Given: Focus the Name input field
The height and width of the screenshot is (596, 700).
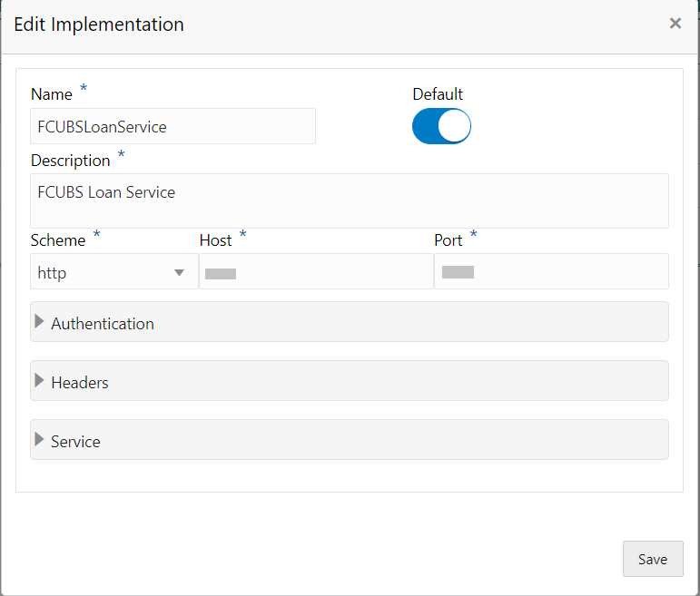Looking at the screenshot, I should (173, 126).
